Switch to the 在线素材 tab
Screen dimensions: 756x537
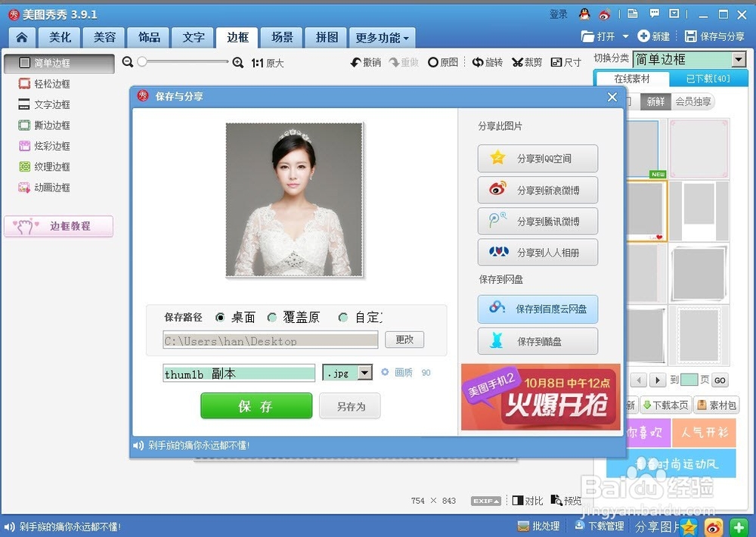pyautogui.click(x=631, y=79)
